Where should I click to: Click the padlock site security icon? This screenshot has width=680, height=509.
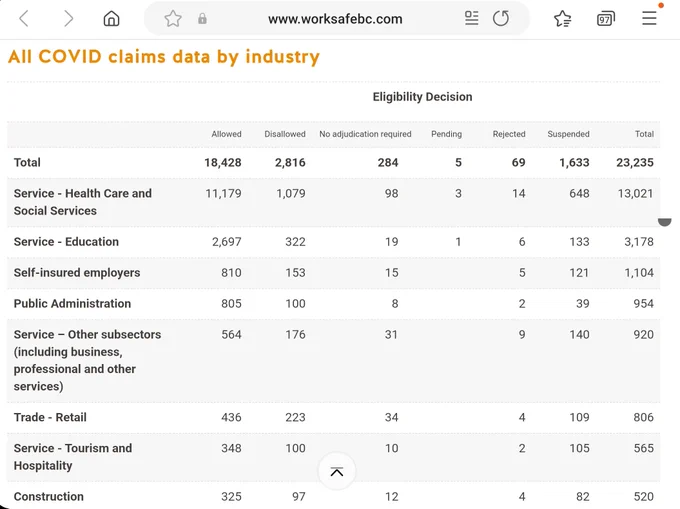click(202, 19)
